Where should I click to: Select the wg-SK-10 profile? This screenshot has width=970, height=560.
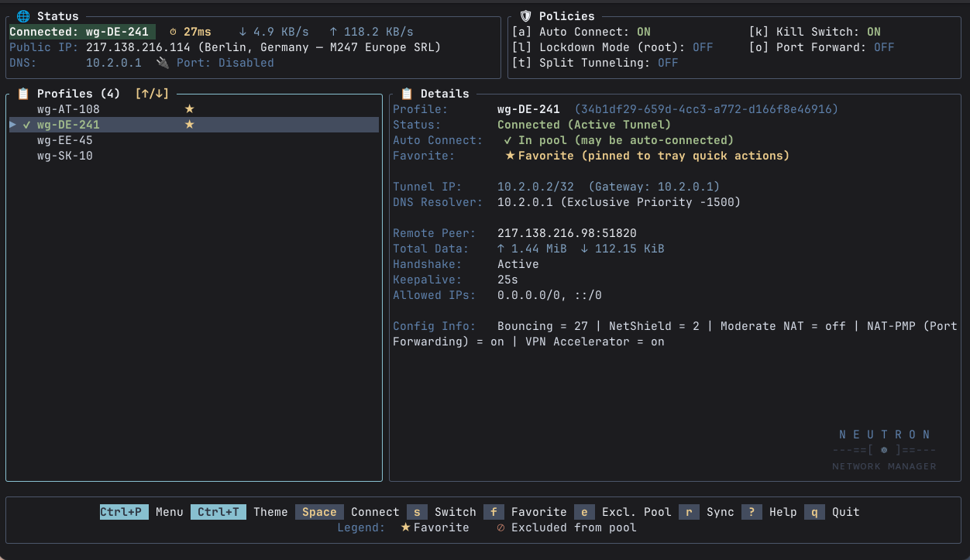[194, 156]
